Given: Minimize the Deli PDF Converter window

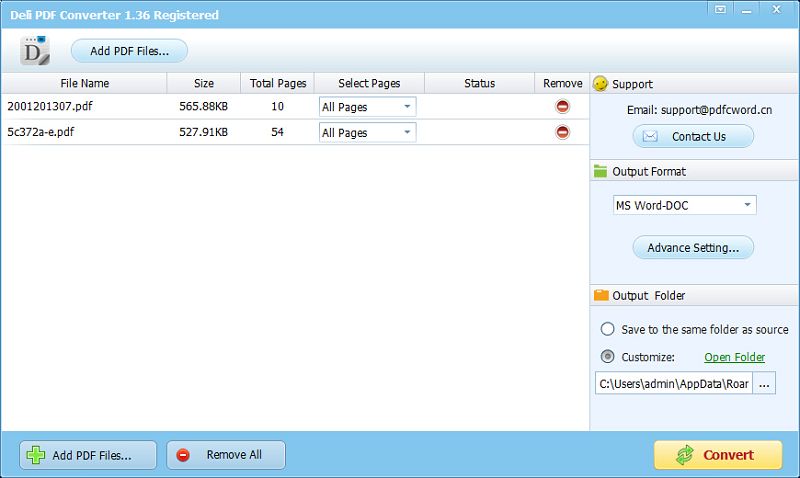Looking at the screenshot, I should pyautogui.click(x=746, y=10).
